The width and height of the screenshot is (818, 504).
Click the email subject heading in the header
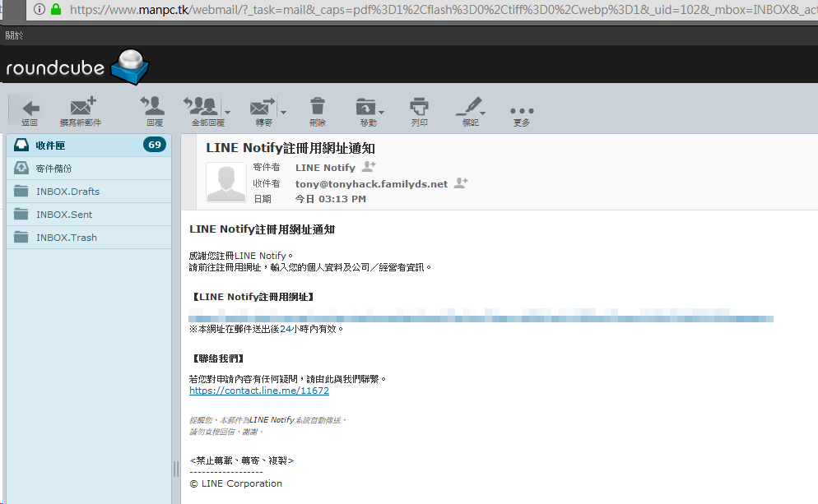click(290, 148)
